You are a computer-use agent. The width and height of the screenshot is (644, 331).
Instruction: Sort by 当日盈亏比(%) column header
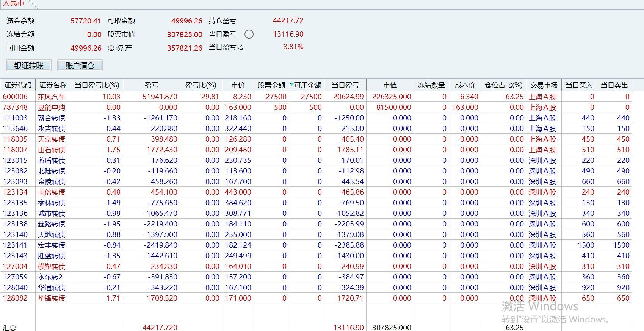click(97, 85)
